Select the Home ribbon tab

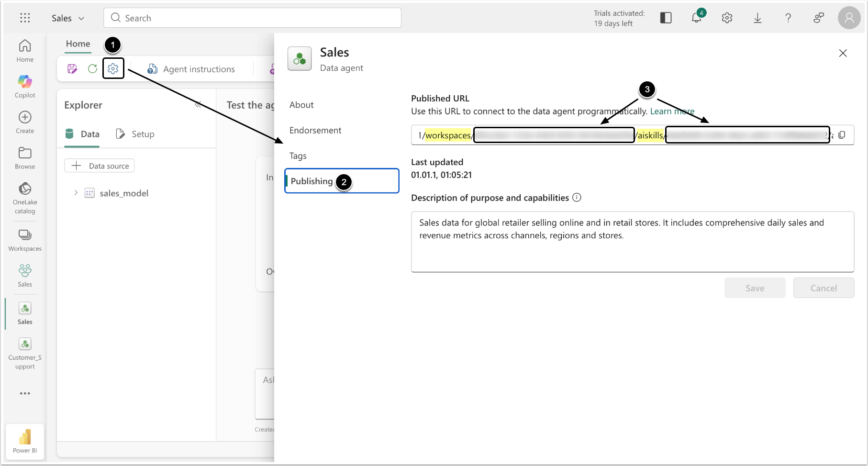tap(78, 44)
